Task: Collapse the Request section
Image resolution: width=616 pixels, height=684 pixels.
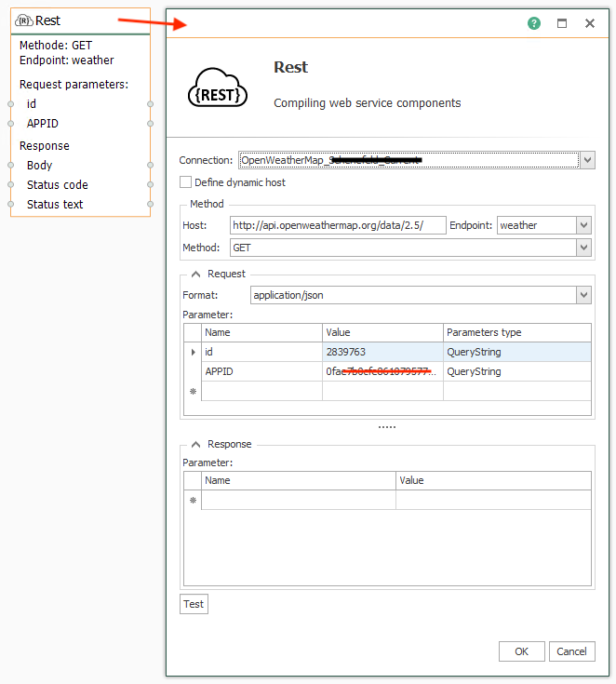Action: [x=196, y=274]
